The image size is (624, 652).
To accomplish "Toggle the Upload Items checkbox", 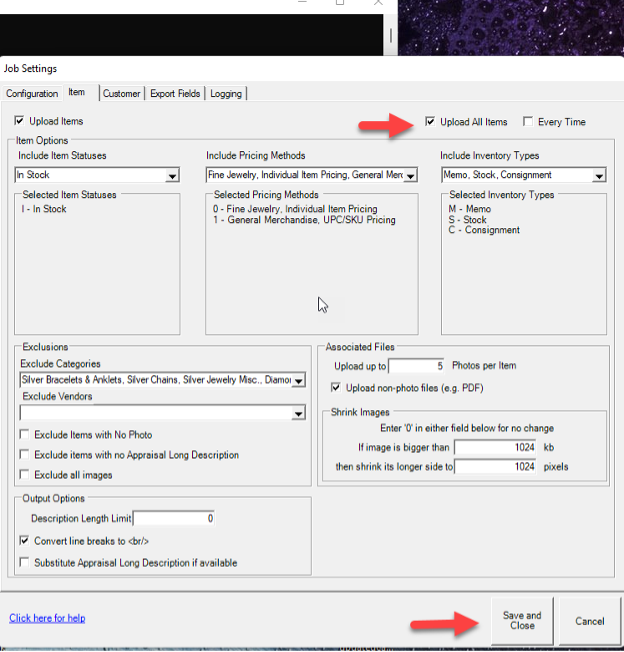I will pos(21,121).
